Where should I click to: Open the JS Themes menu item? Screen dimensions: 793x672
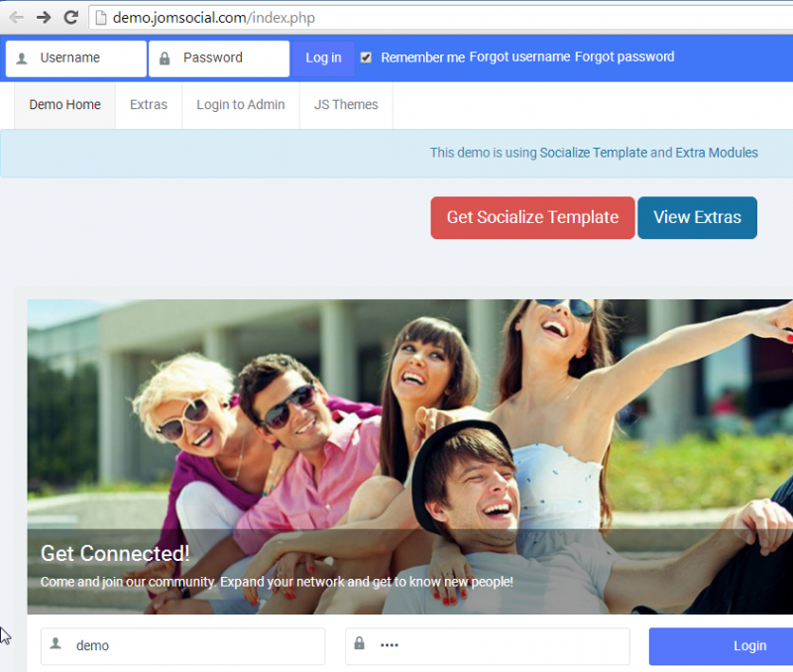[346, 105]
